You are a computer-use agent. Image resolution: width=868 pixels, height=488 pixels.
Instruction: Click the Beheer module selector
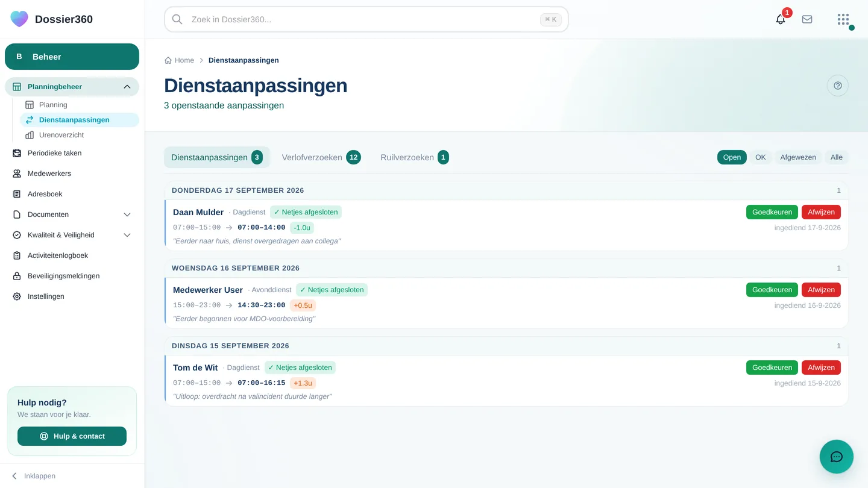pyautogui.click(x=72, y=57)
